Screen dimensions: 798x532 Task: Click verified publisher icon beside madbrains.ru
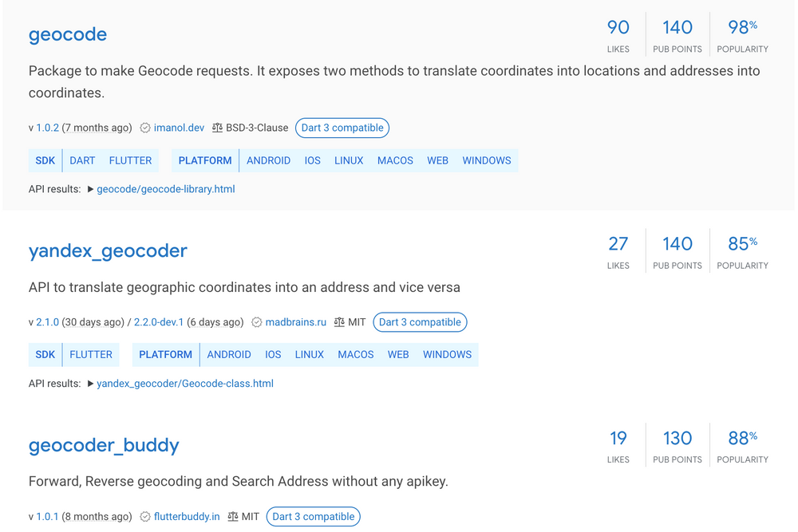point(257,322)
